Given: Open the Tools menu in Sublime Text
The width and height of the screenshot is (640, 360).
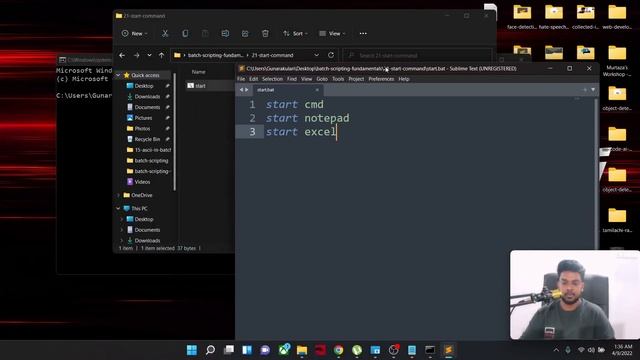Looking at the screenshot, I should (338, 79).
